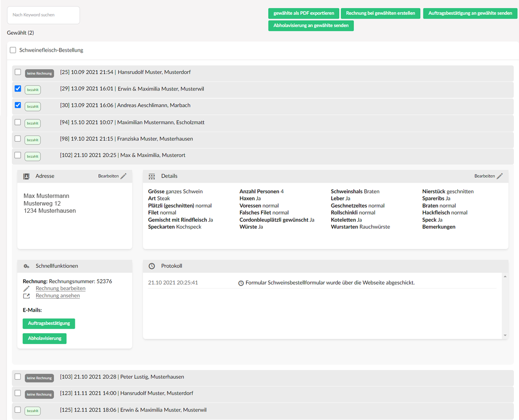This screenshot has height=420, width=519.
Task: Click the Adresse contact book icon
Action: click(26, 176)
